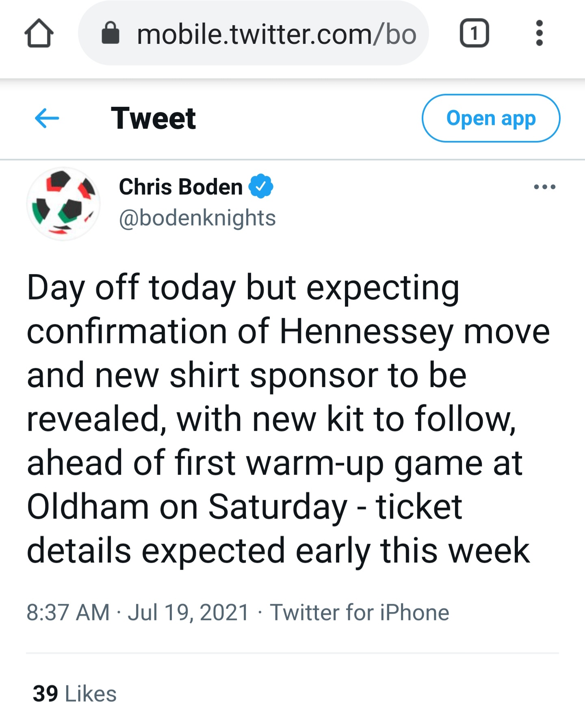Image resolution: width=585 pixels, height=728 pixels.
Task: Click the Chris Boden display name
Action: 180,187
